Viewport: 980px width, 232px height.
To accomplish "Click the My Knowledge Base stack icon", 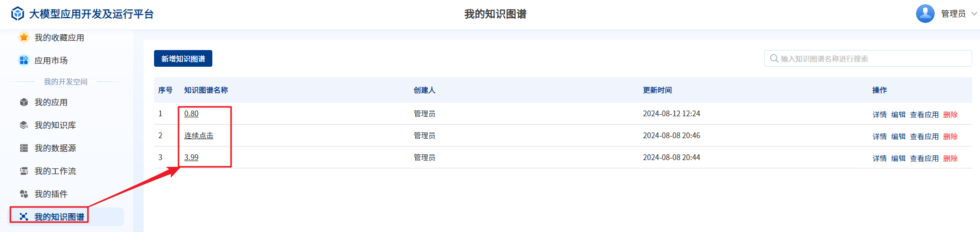I will (23, 125).
